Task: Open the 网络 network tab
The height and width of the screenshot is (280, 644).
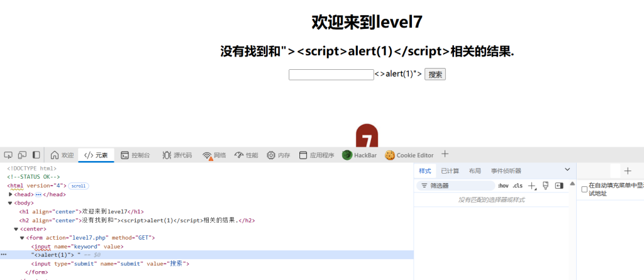Action: click(x=214, y=155)
